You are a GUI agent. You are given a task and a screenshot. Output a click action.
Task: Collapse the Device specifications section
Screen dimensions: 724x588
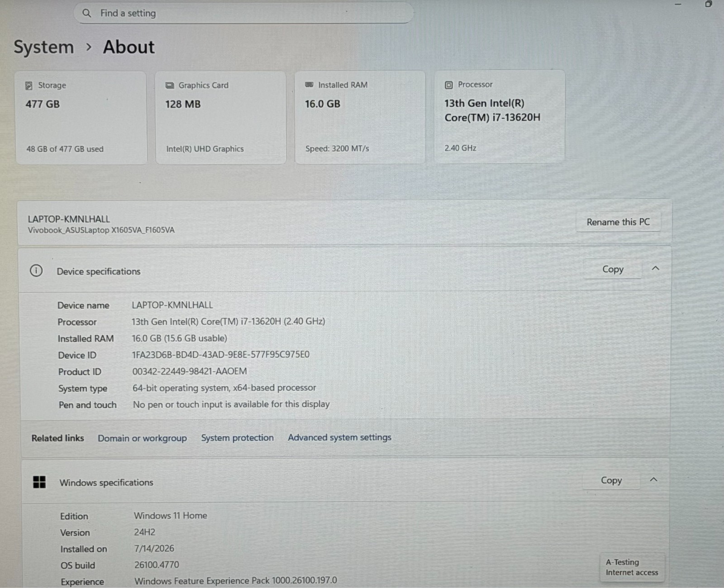[655, 268]
